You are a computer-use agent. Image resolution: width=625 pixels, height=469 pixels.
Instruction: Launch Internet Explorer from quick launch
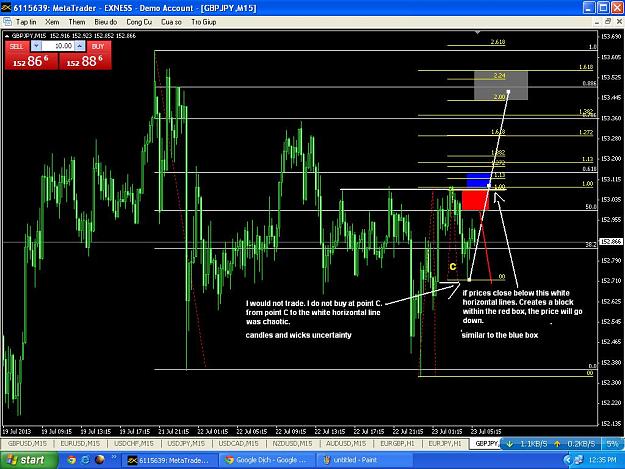click(x=85, y=460)
